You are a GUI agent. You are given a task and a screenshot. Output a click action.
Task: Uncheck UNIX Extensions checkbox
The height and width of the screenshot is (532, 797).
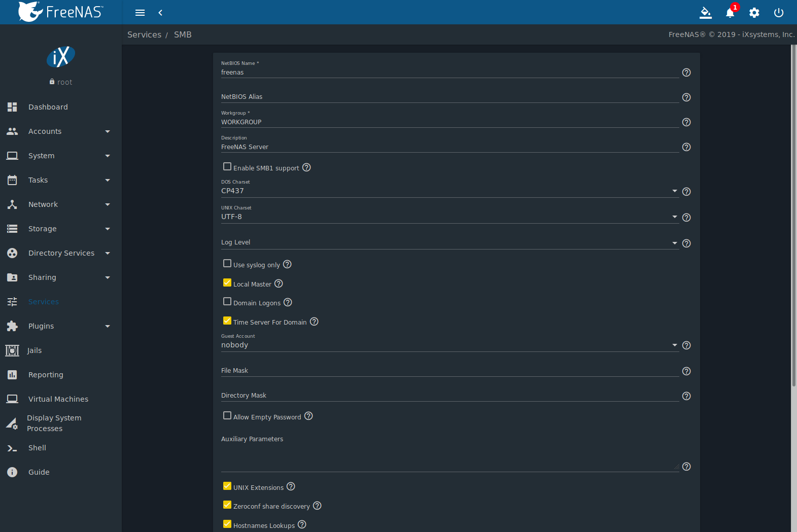pos(227,486)
